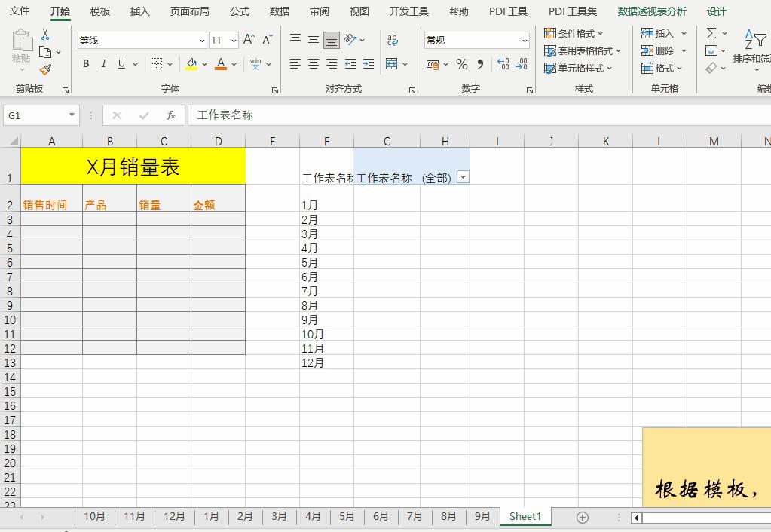Screen dimensions: 771x532
Task: Switch to the 插入 ribbon tab
Action: [139, 11]
